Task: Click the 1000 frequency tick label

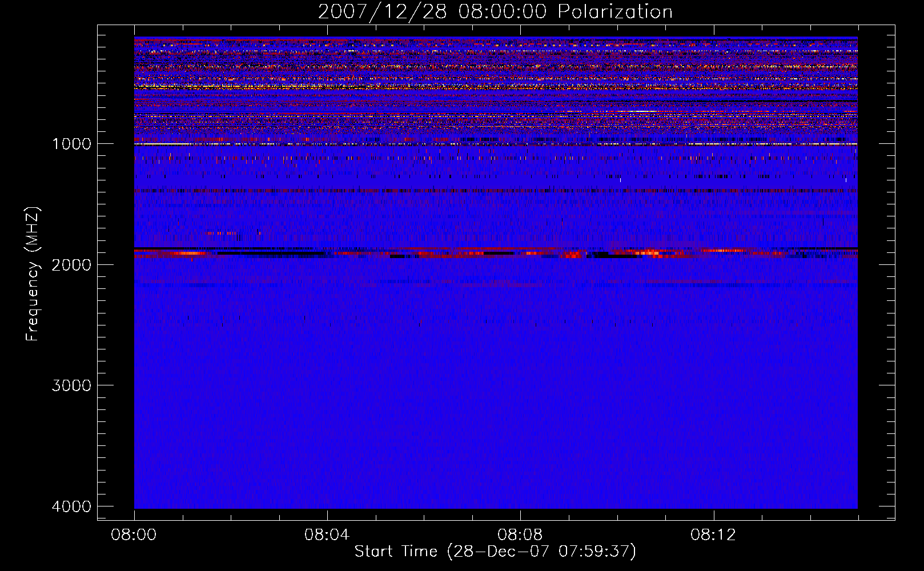Action: point(71,144)
